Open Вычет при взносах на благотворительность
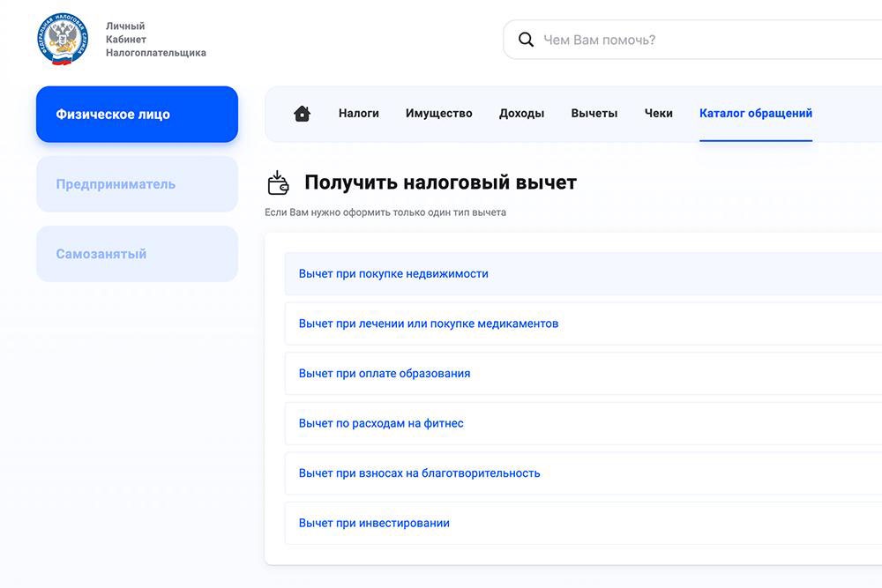The image size is (882, 588). pyautogui.click(x=418, y=473)
